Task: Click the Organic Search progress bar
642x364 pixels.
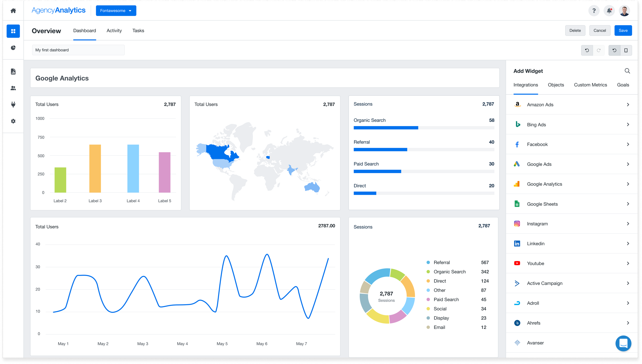Action: pyautogui.click(x=424, y=128)
